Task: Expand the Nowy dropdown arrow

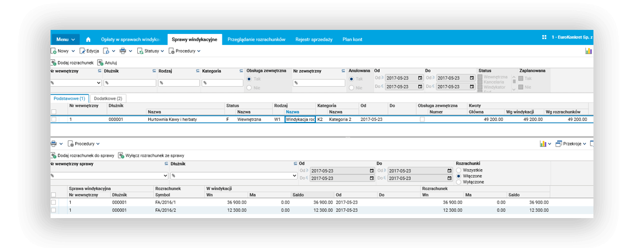Action: [x=73, y=51]
